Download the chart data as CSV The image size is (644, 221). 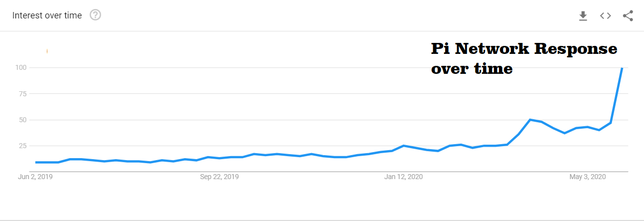click(x=583, y=16)
